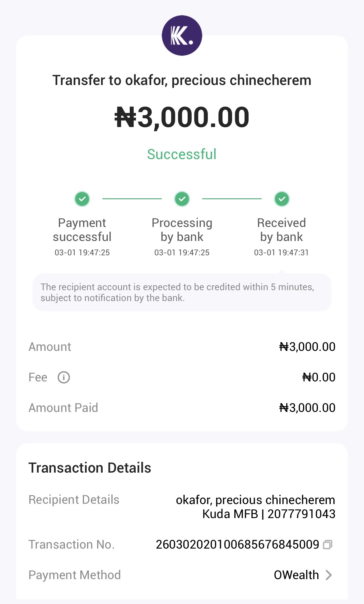This screenshot has height=604, width=364.
Task: Tap the transaction number digits
Action: [237, 545]
